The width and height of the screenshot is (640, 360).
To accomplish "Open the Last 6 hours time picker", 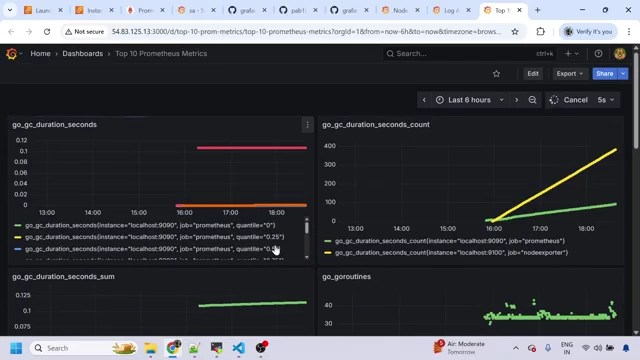I will coord(469,100).
